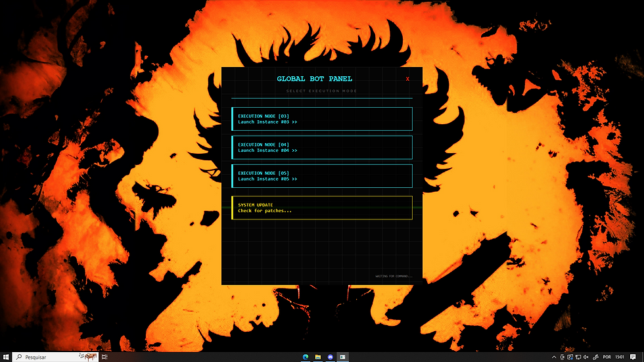Click the tray icon with the blue dot
644x362 pixels.
(x=570, y=357)
